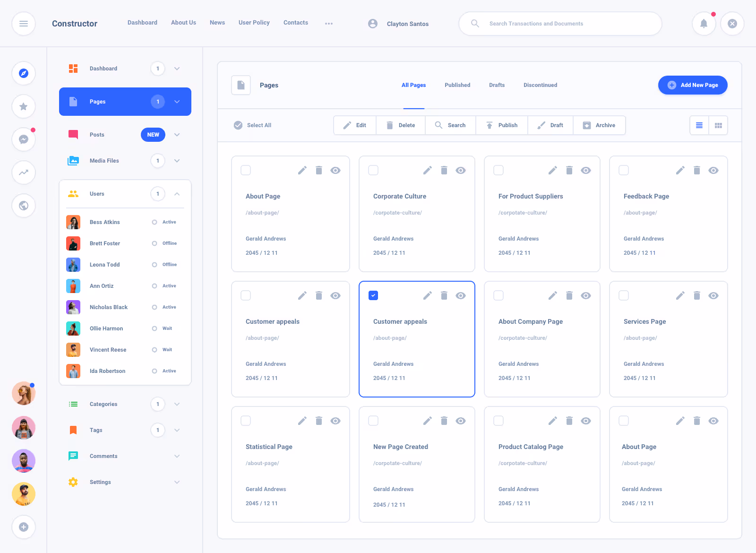Collapse the Users section
Screen dimensions: 756x553
point(177,194)
